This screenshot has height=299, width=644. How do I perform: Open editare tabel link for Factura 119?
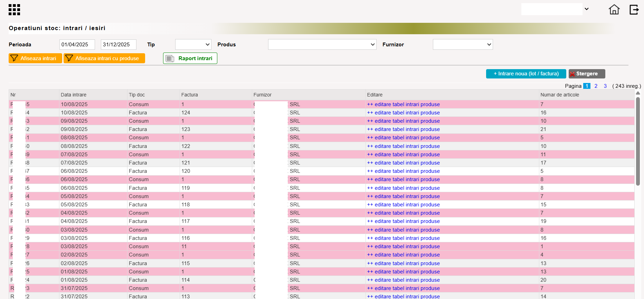coord(404,188)
